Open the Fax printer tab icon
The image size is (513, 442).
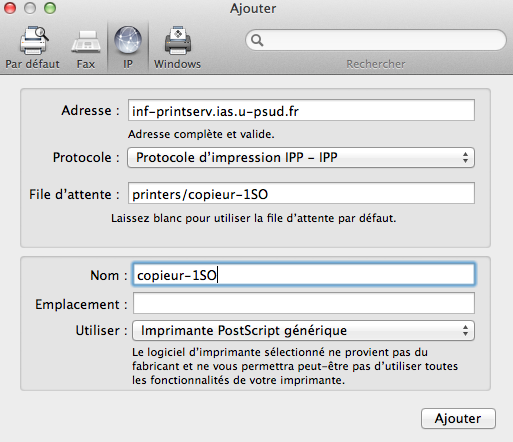(86, 42)
